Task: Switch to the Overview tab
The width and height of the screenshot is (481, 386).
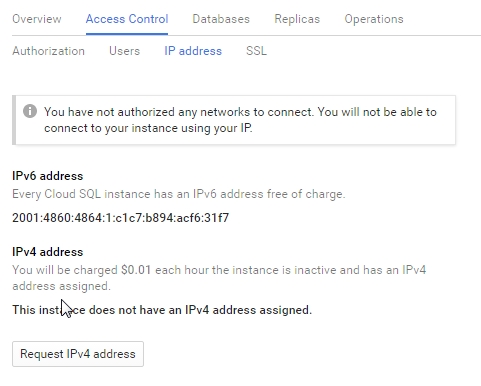Action: pos(37,19)
